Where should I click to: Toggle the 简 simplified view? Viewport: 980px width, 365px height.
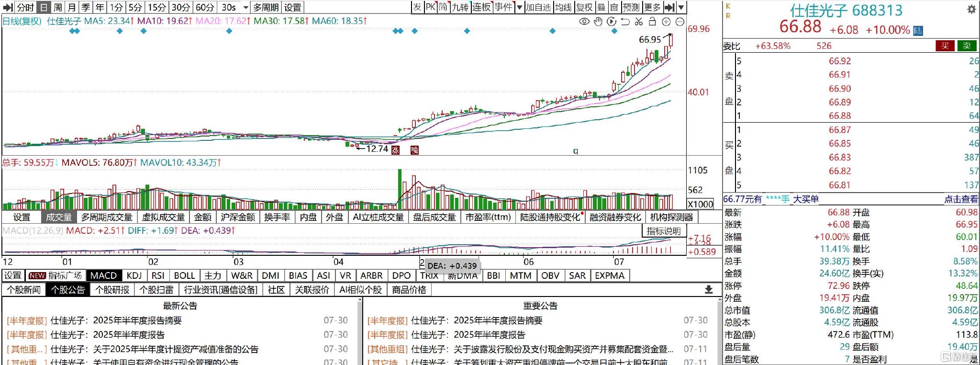[x=443, y=7]
